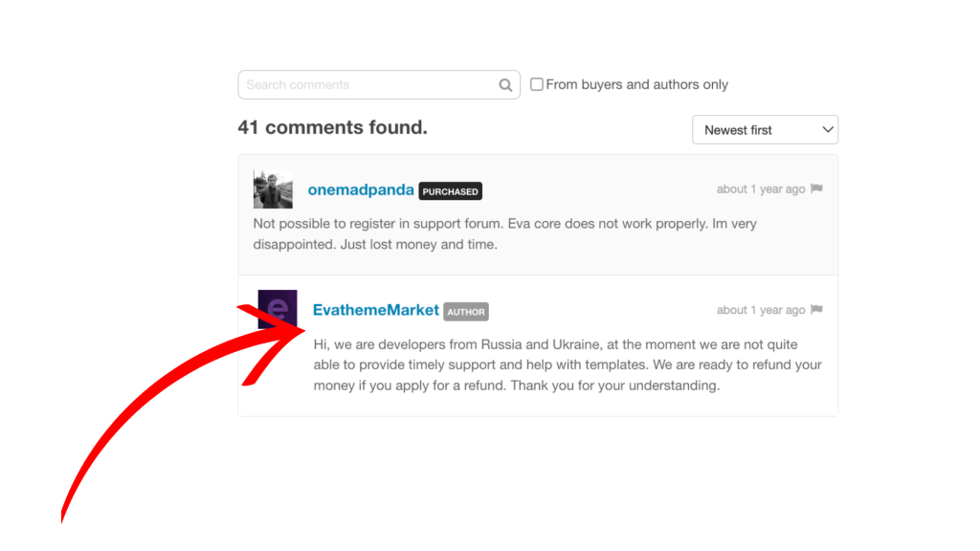The height and width of the screenshot is (551, 980).
Task: Click the magnifier icon in the search box
Action: pyautogui.click(x=505, y=85)
